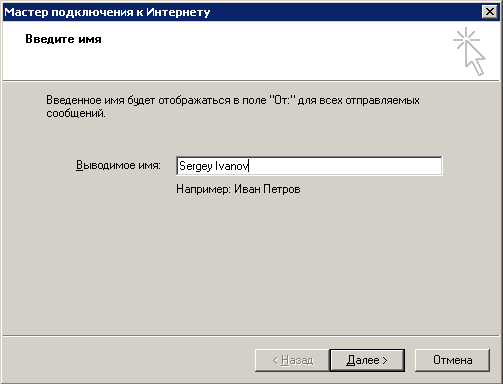Click the Введите имя heading
This screenshot has width=503, height=384.
tap(63, 39)
